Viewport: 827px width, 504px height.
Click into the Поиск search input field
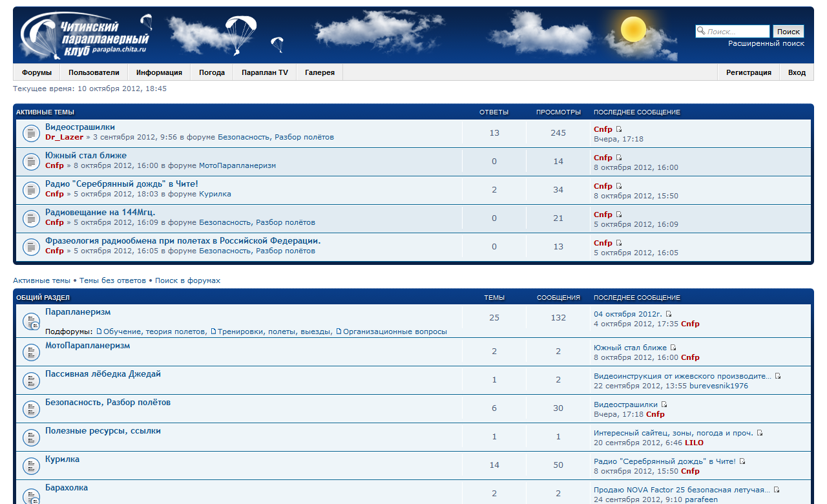click(737, 31)
